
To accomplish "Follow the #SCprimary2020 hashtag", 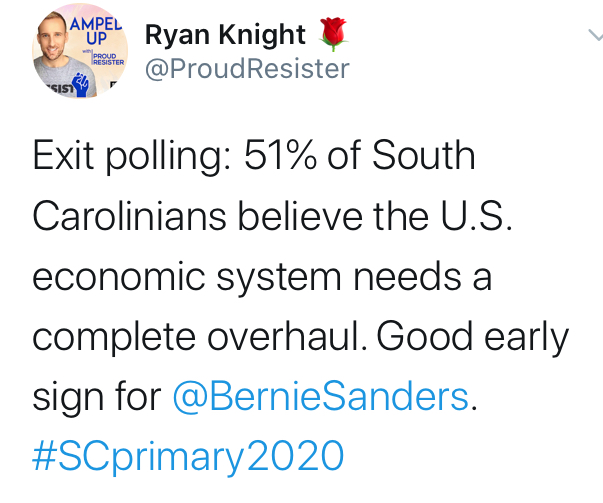I will point(188,456).
